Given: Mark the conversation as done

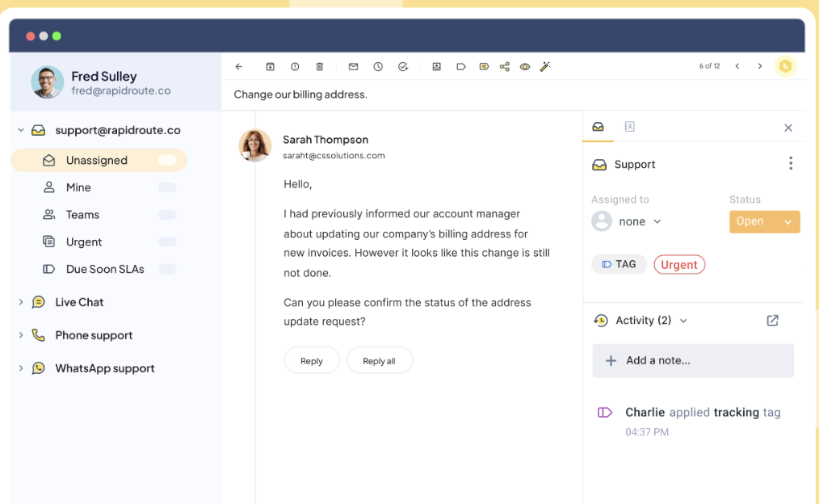Looking at the screenshot, I should point(403,66).
